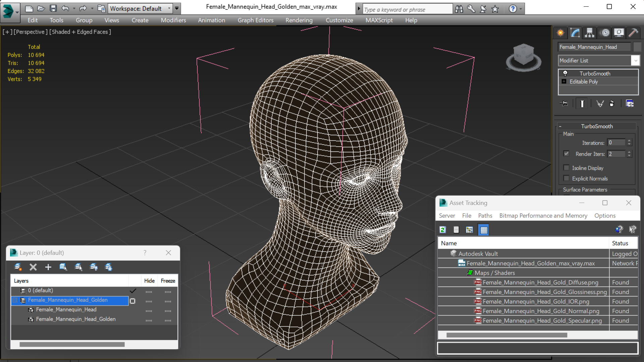Open the Rendering menu

click(x=299, y=20)
